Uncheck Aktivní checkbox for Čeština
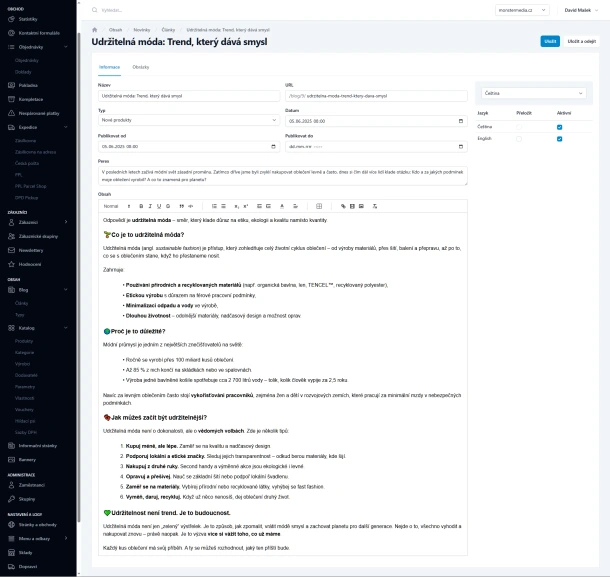This screenshot has width=610, height=577. click(x=560, y=126)
